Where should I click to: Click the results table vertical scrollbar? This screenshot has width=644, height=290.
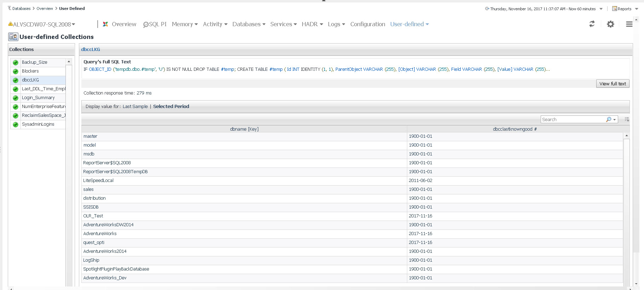[626, 209]
